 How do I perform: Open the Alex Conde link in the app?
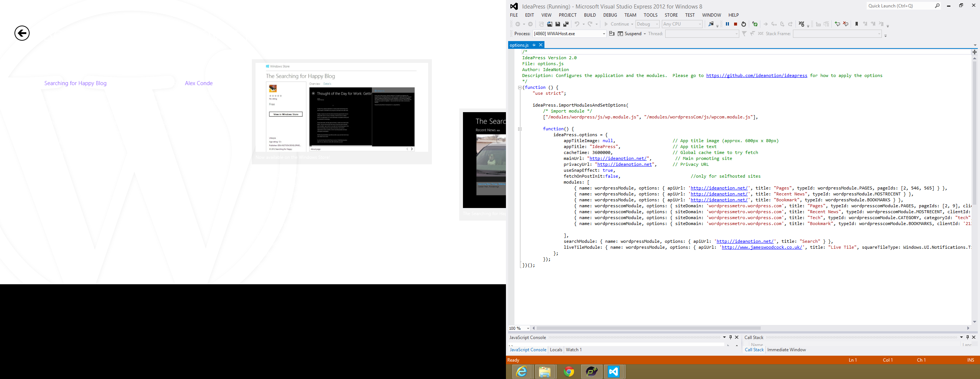pos(199,83)
